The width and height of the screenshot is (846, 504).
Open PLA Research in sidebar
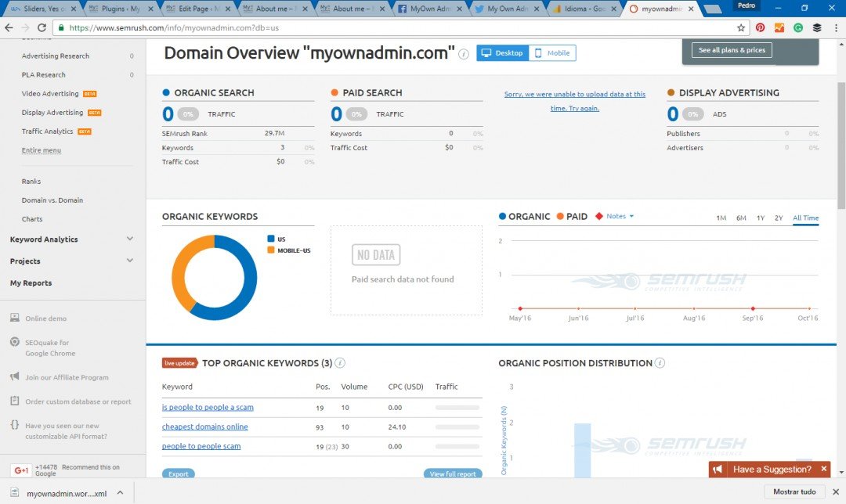[x=43, y=75]
